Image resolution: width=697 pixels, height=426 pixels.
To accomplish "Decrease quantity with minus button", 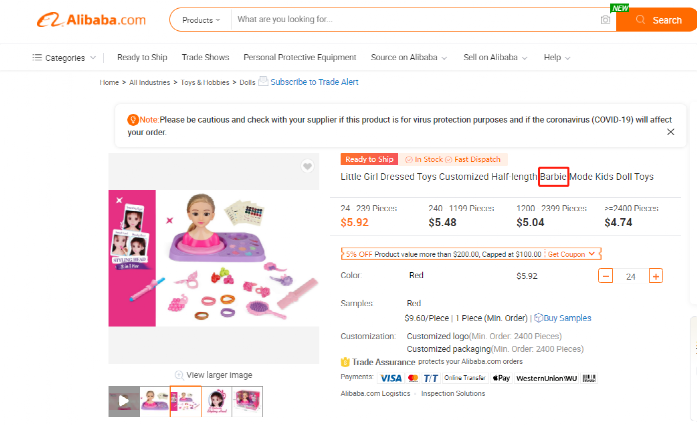I will (605, 276).
